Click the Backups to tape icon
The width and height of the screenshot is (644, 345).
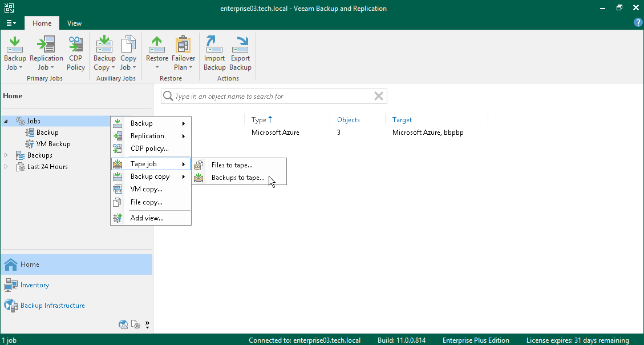tap(199, 178)
